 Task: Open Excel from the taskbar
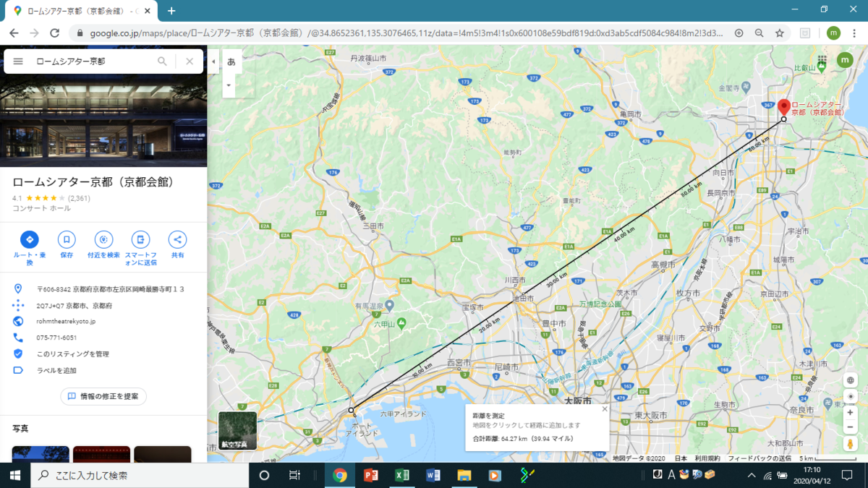pos(402,475)
